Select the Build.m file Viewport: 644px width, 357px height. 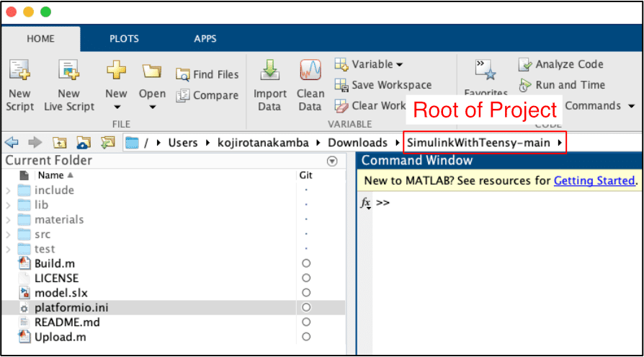tap(54, 264)
